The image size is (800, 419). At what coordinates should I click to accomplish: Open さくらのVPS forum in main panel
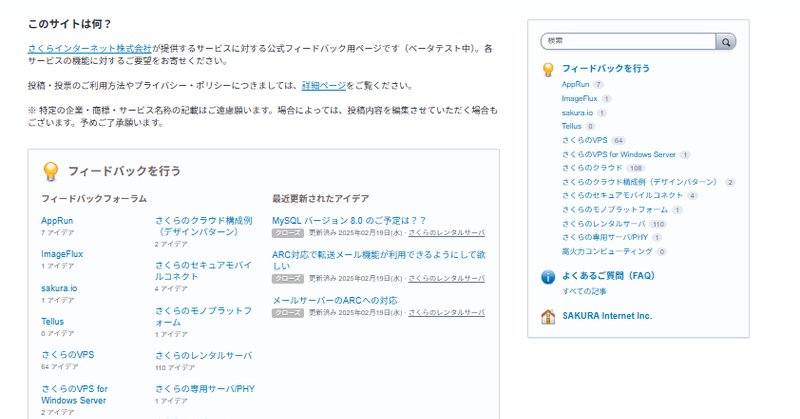pyautogui.click(x=68, y=355)
